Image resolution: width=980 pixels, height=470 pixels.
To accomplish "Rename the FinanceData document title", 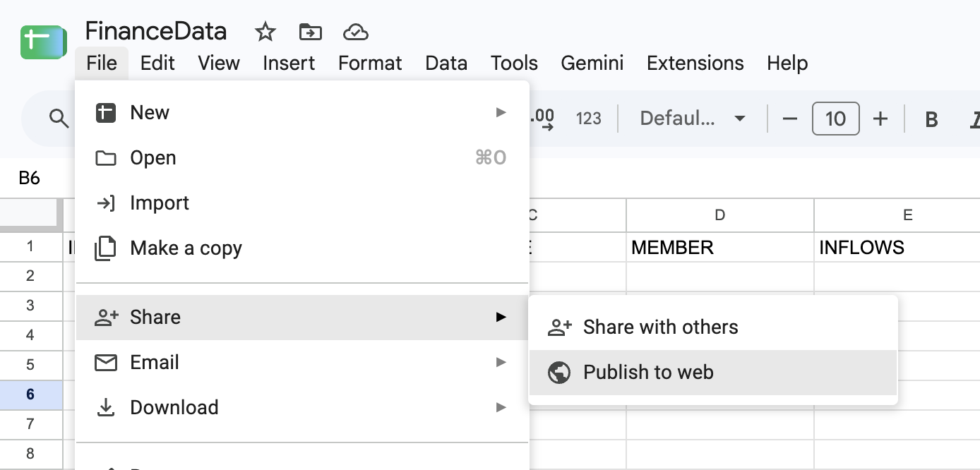I will 156,31.
